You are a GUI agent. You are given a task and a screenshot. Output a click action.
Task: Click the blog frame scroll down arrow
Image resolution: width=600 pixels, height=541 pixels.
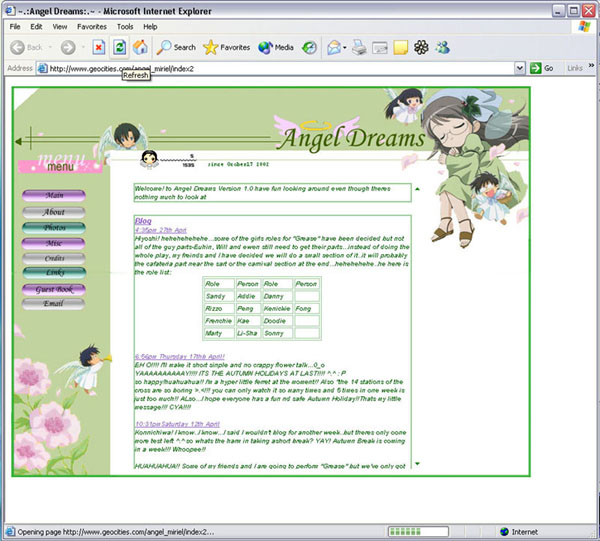click(417, 464)
